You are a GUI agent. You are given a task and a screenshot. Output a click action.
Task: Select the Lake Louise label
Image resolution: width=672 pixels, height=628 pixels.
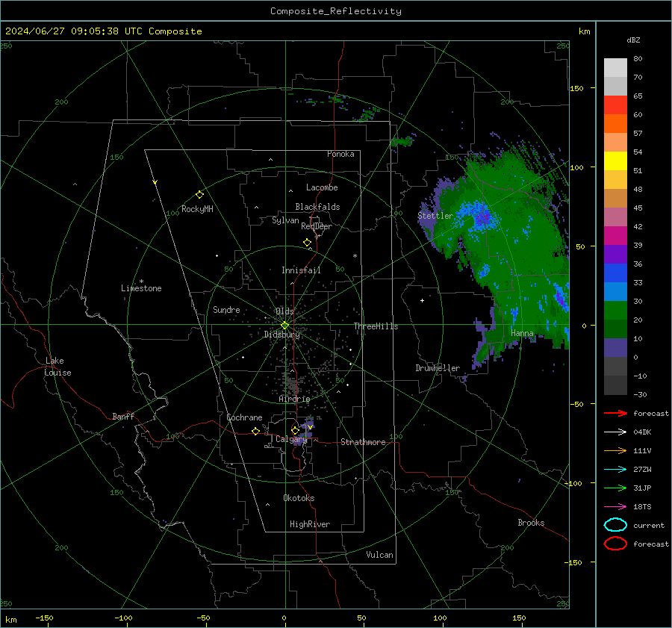[x=57, y=367]
